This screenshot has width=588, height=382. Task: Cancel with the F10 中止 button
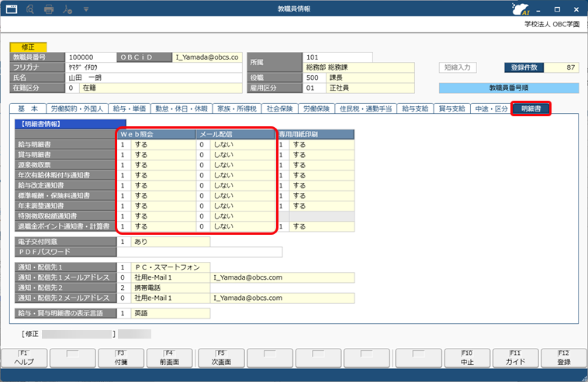pyautogui.click(x=467, y=358)
